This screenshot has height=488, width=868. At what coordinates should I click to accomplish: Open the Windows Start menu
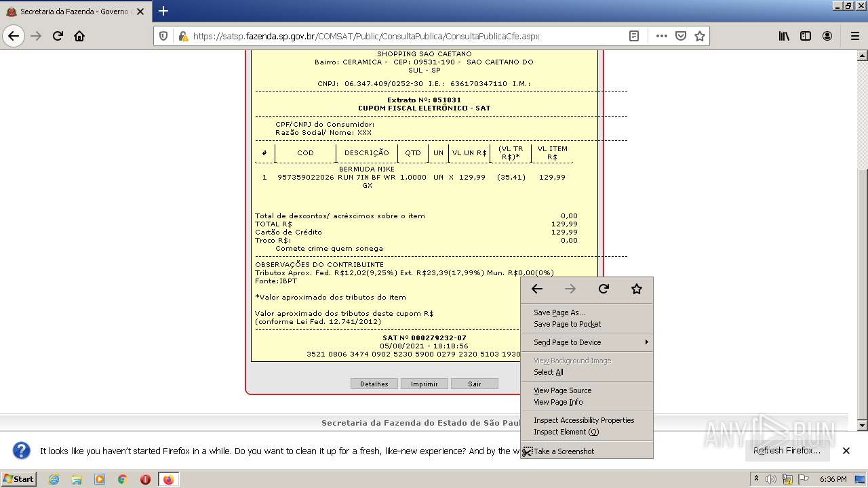pos(19,479)
